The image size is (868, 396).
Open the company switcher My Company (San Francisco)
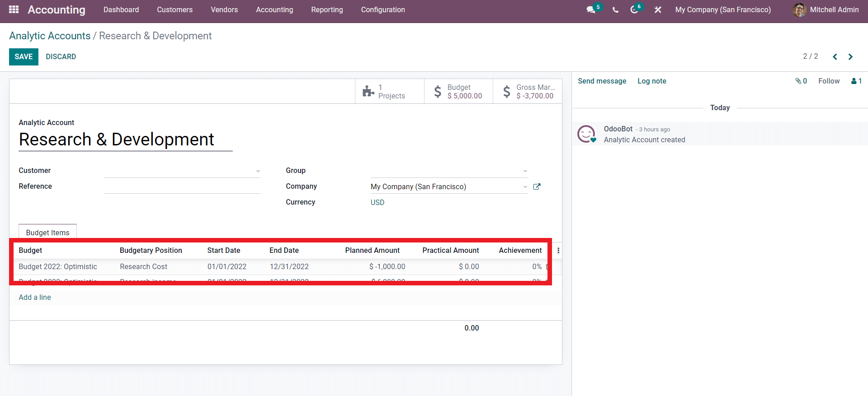[x=723, y=10]
